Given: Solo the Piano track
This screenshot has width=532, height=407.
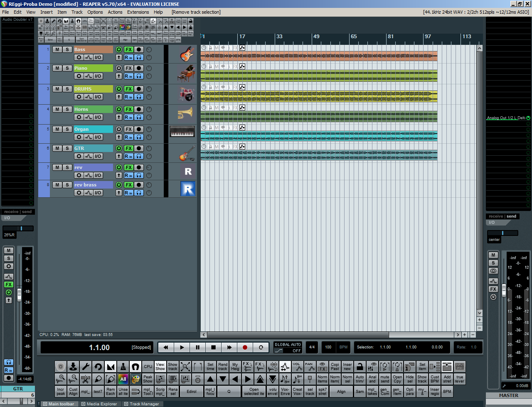Looking at the screenshot, I should 67,68.
